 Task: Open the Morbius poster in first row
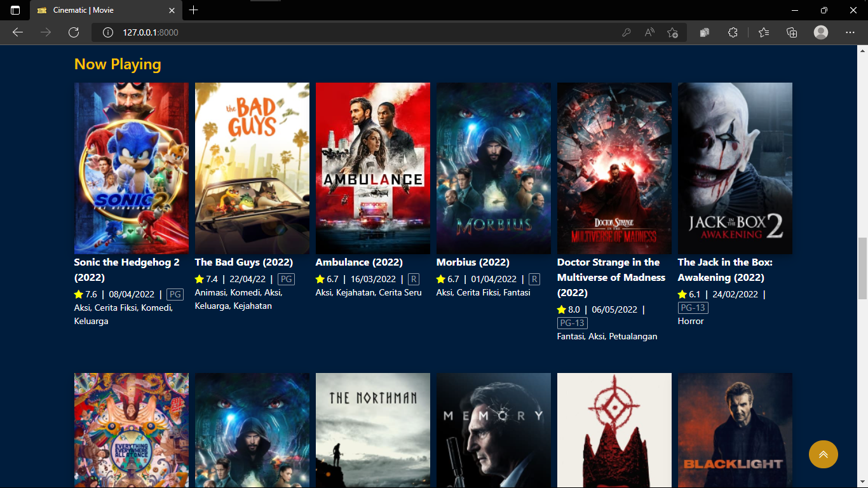point(494,168)
